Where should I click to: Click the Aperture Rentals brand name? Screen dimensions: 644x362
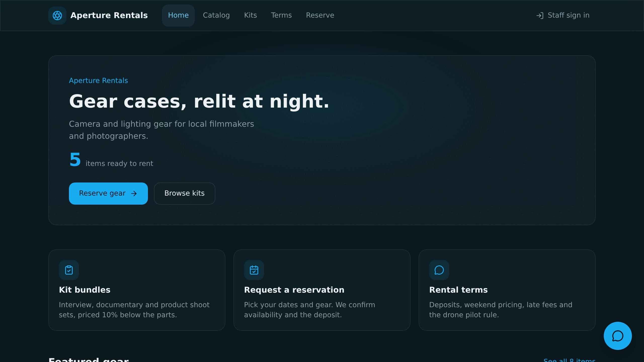coord(109,16)
